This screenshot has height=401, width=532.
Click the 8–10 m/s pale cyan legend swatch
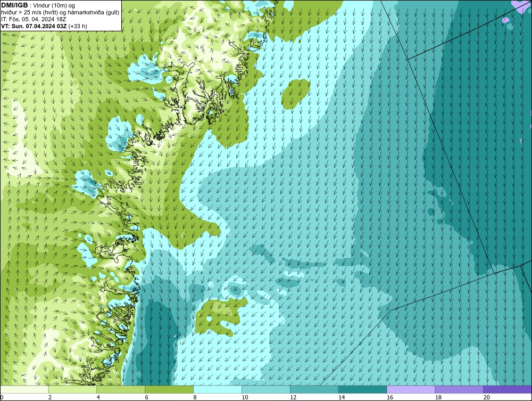218,389
